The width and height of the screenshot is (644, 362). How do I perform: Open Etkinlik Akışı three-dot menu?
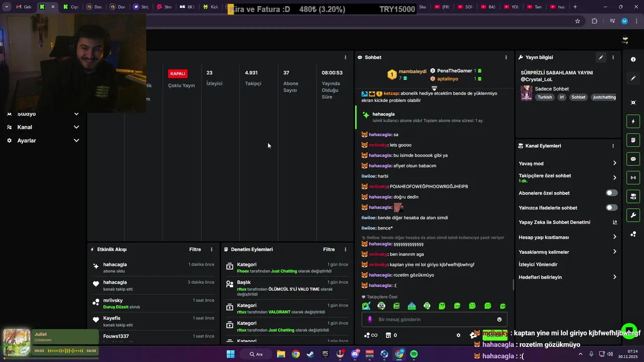211,249
